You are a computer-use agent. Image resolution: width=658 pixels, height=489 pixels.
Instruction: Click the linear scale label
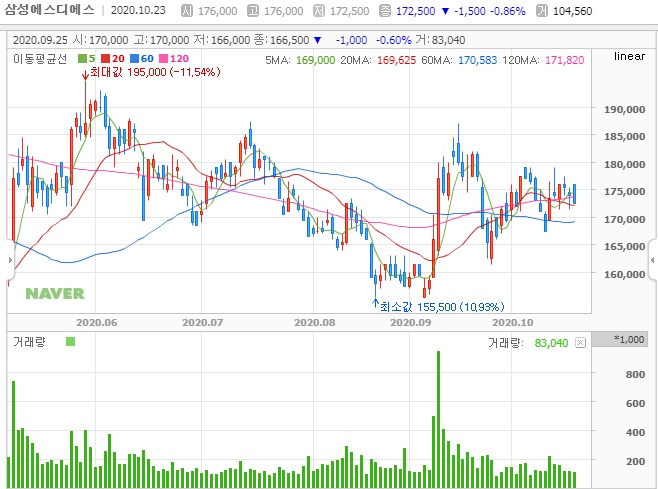point(629,56)
